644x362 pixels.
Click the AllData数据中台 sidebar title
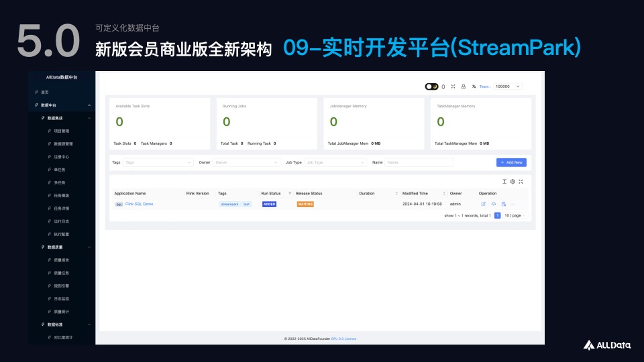pos(62,77)
